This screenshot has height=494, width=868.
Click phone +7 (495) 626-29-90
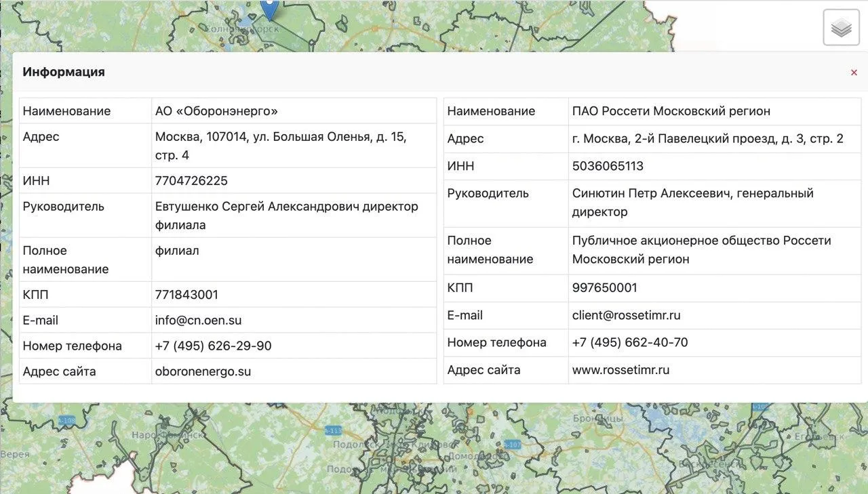pyautogui.click(x=214, y=346)
